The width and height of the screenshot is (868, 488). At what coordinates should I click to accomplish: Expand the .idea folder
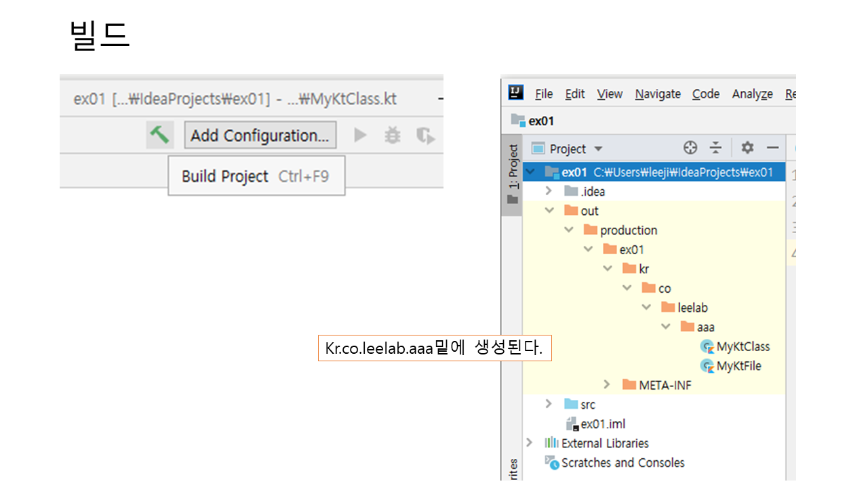pos(549,192)
